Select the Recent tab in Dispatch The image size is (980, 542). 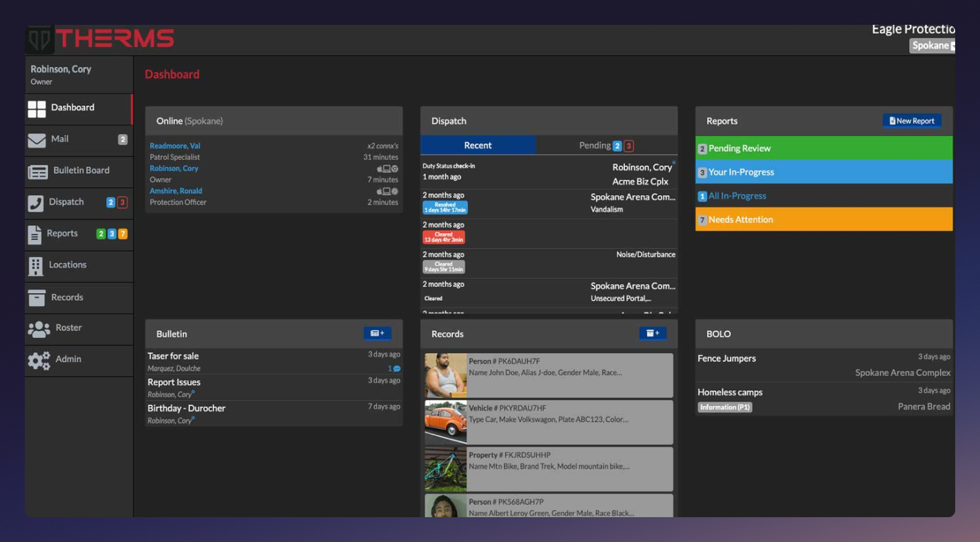tap(478, 145)
